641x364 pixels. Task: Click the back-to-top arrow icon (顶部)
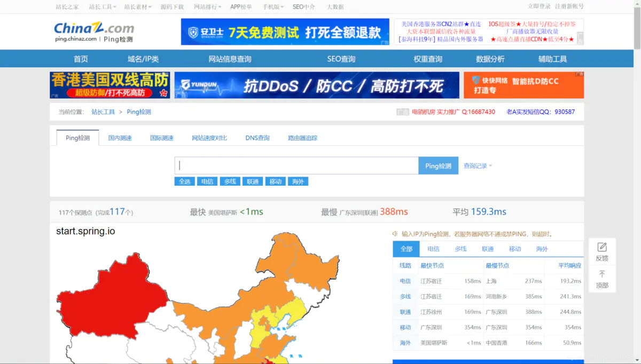602,274
